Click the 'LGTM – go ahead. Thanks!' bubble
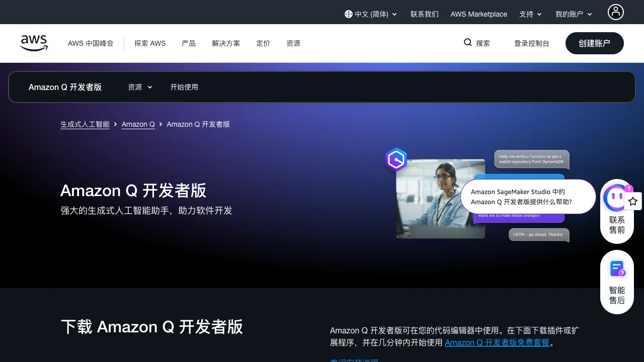The image size is (644, 362). [x=539, y=235]
